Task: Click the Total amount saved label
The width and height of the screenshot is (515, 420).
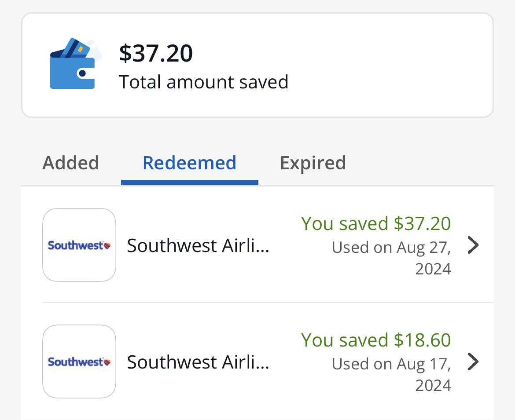Action: click(204, 82)
